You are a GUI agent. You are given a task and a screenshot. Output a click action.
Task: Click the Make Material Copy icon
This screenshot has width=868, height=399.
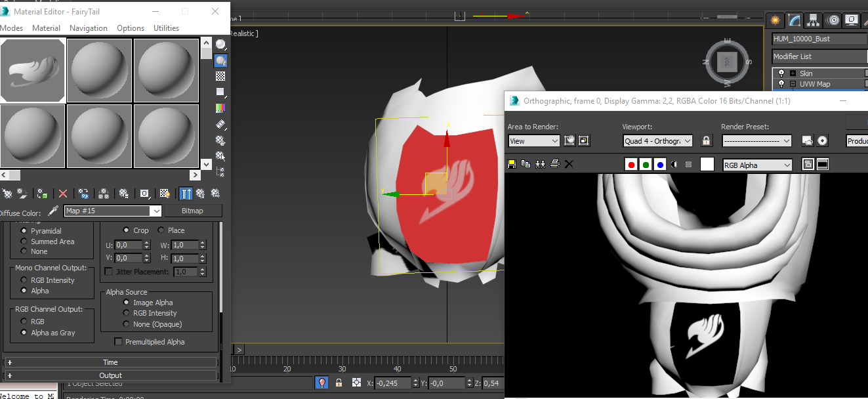83,194
